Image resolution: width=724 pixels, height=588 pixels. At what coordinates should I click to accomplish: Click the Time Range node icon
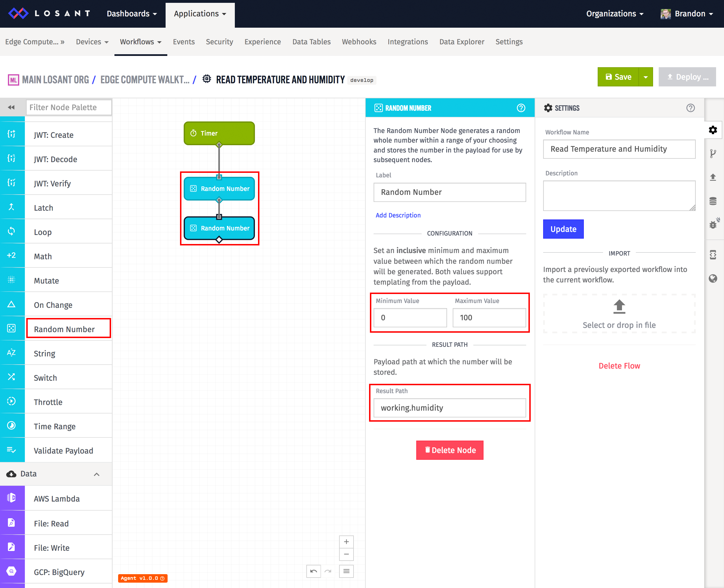(12, 426)
